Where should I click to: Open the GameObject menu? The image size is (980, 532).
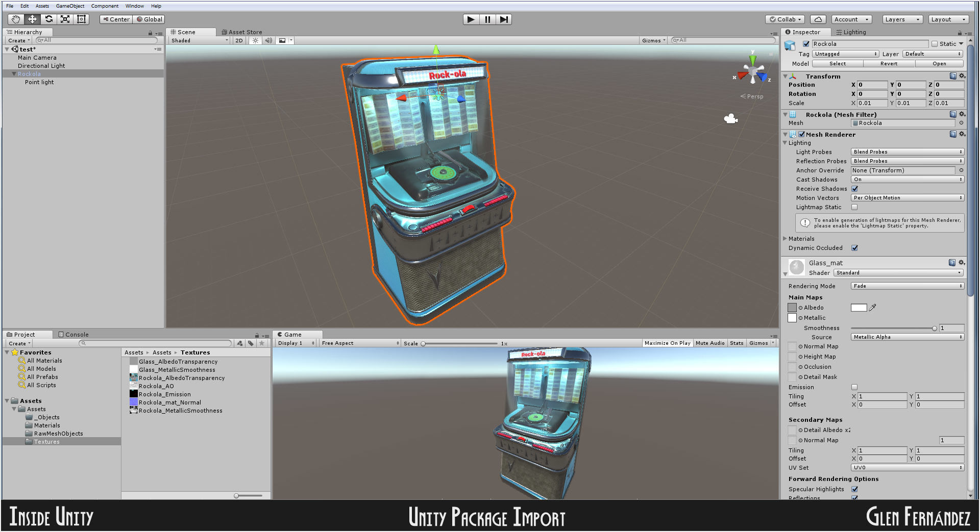pos(70,6)
